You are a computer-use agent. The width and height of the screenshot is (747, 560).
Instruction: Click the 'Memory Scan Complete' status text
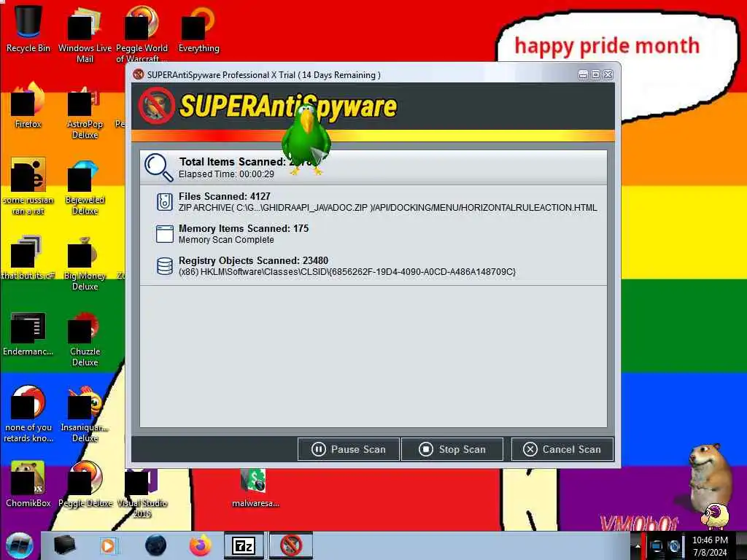226,240
